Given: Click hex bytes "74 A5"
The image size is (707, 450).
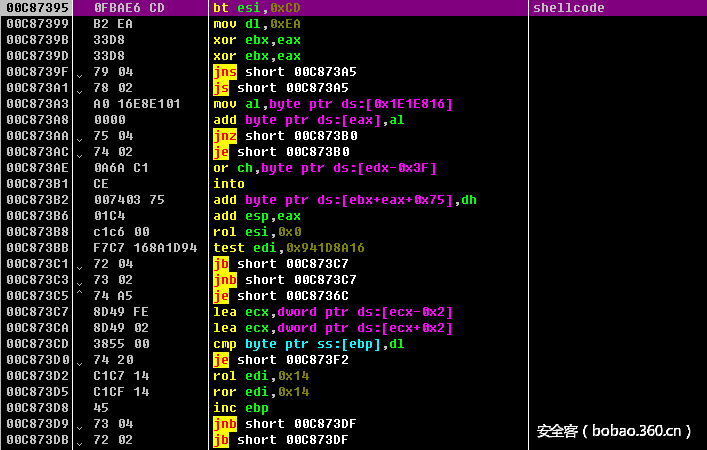Looking at the screenshot, I should [x=113, y=296].
